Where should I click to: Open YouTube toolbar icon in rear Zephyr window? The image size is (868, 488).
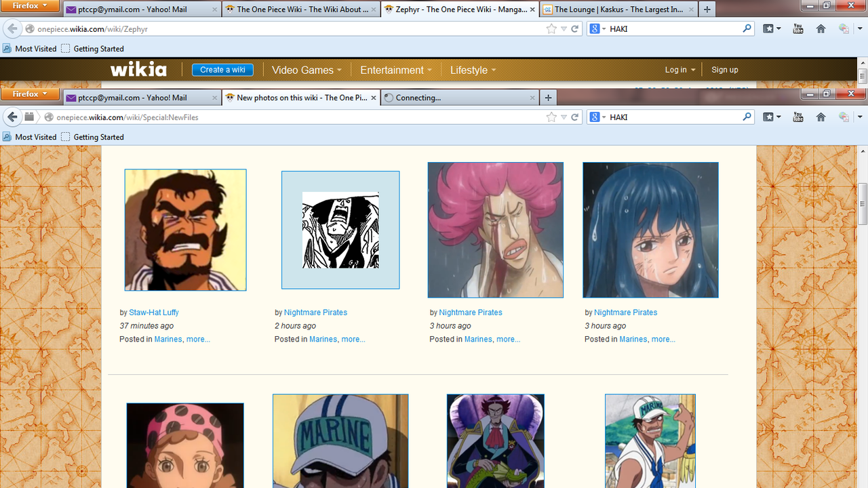click(x=797, y=29)
